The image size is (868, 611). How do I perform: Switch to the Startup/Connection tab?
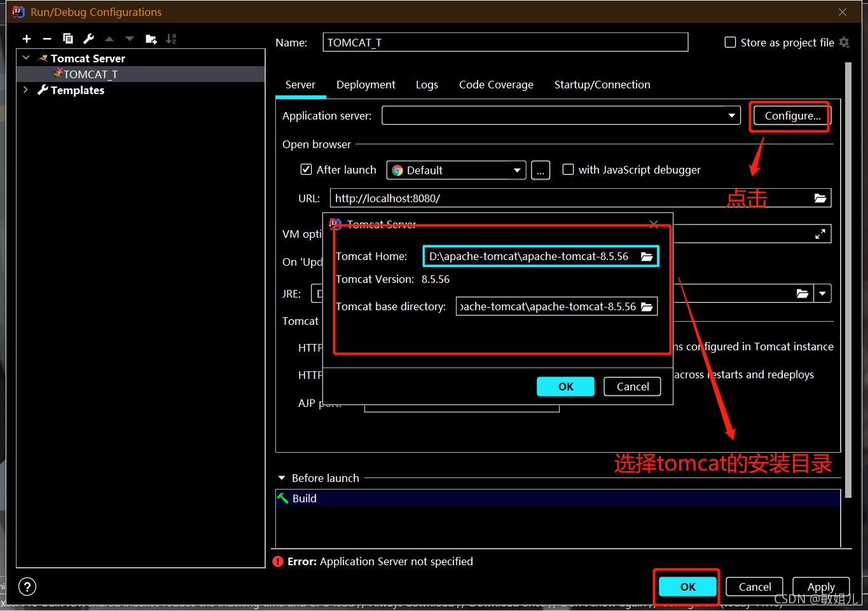(602, 85)
